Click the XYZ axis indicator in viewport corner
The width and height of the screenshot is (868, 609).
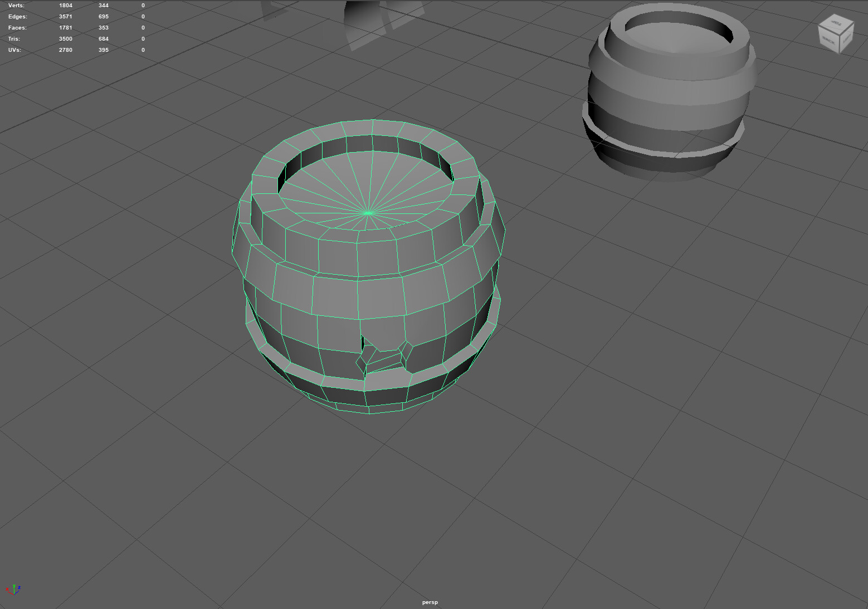[x=13, y=589]
